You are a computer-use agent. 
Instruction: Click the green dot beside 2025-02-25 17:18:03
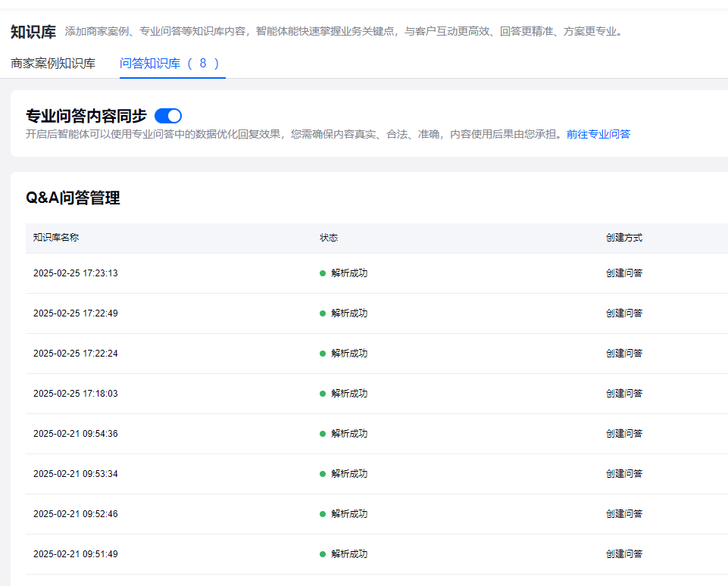(323, 393)
